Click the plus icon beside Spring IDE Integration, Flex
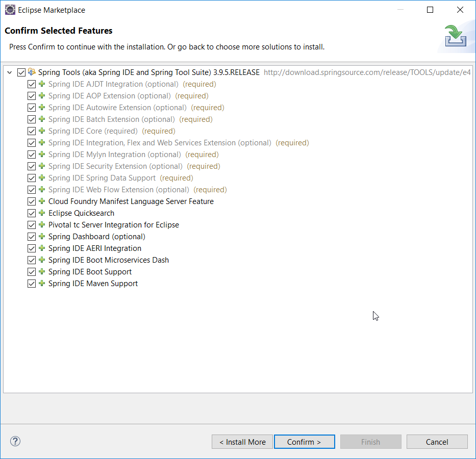This screenshot has height=459, width=476. [x=42, y=142]
